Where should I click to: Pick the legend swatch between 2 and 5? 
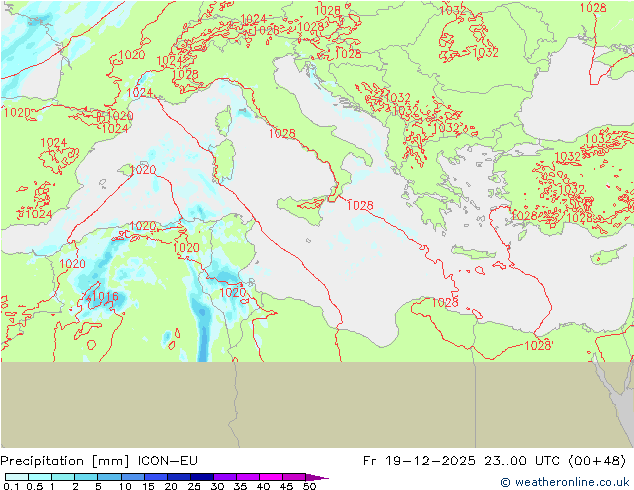click(x=86, y=477)
